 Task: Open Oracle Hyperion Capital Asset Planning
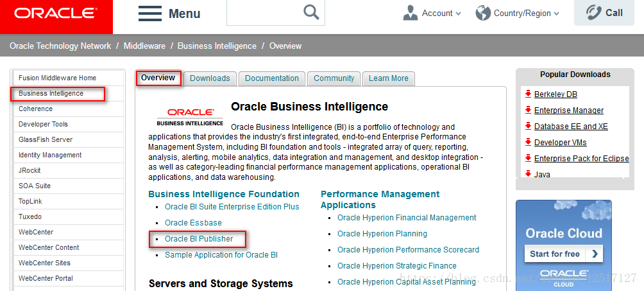pos(407,281)
